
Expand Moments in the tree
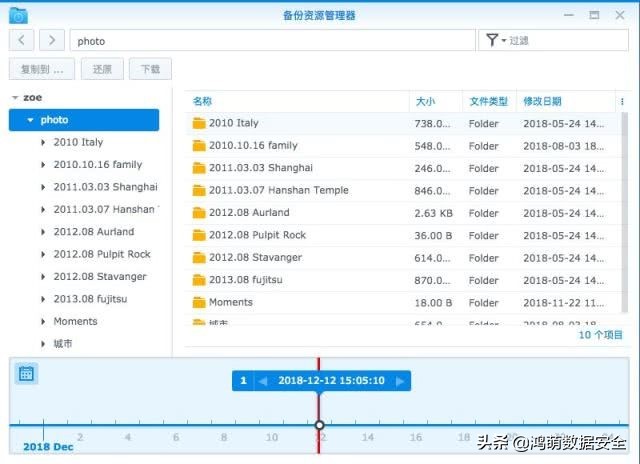43,322
